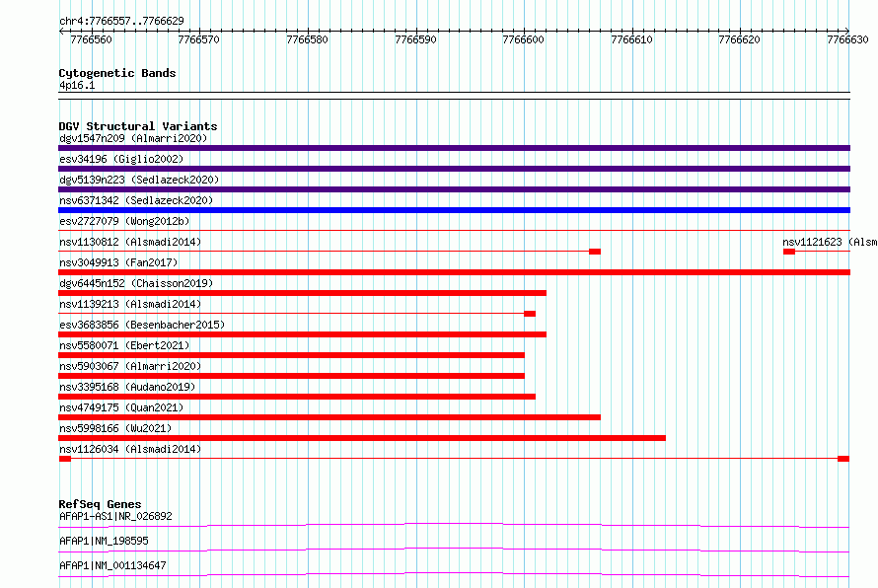Open variant nsv5580071 (Ebert2021) label

point(124,345)
